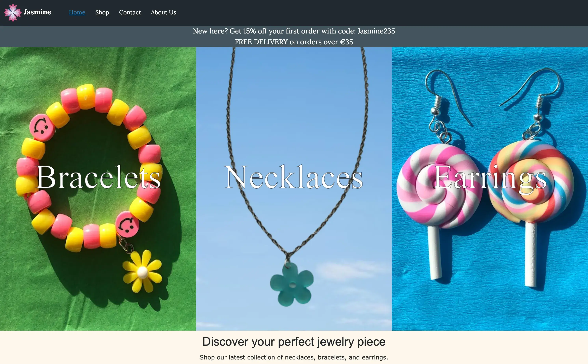Viewport: 588px width, 364px height.
Task: Open the Shop navigation link
Action: tap(102, 12)
